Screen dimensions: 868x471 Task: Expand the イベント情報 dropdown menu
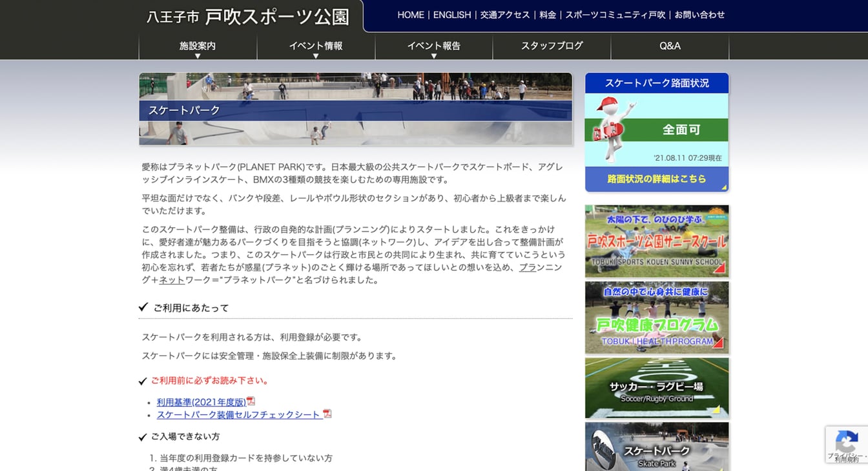pos(316,46)
